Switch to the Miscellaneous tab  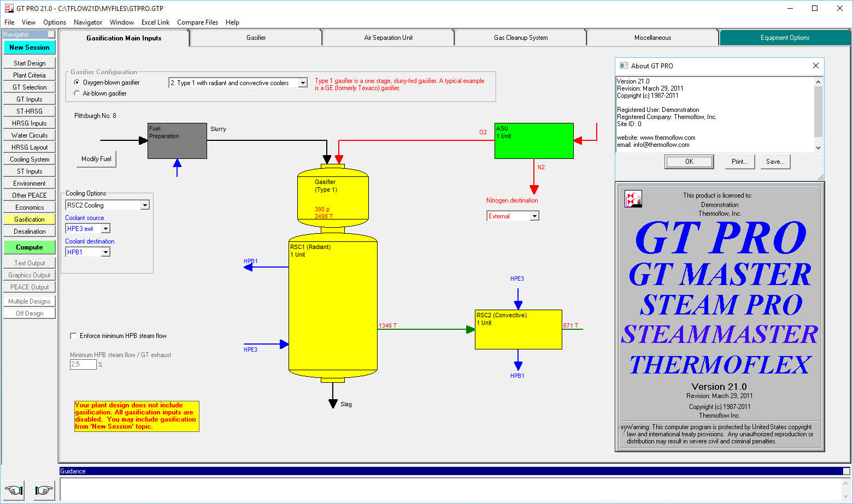pos(652,38)
